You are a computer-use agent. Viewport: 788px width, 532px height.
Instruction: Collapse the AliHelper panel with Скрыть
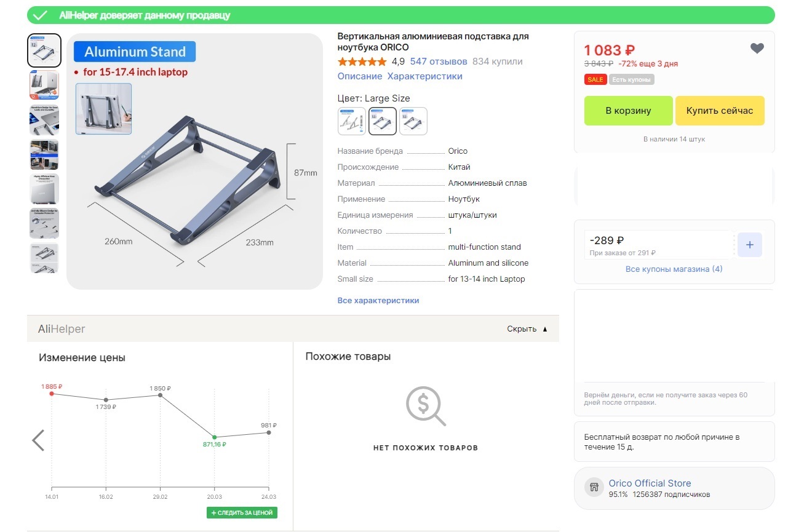pos(527,329)
